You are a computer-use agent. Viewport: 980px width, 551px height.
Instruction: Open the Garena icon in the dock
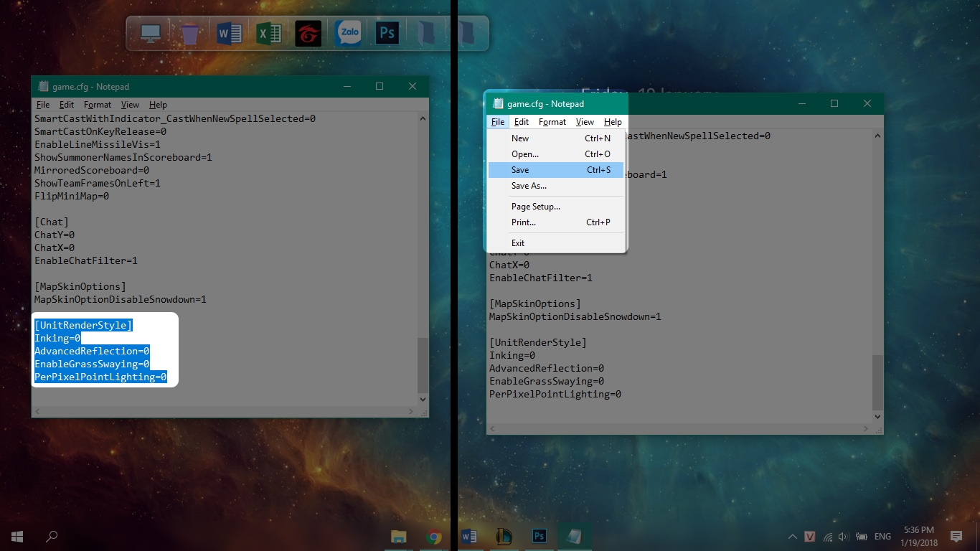tap(308, 34)
